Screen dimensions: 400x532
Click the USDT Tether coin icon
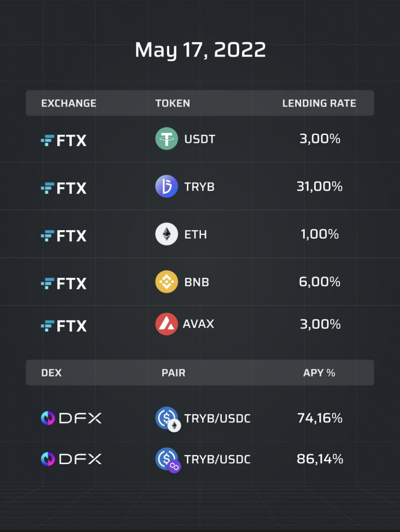coord(166,139)
